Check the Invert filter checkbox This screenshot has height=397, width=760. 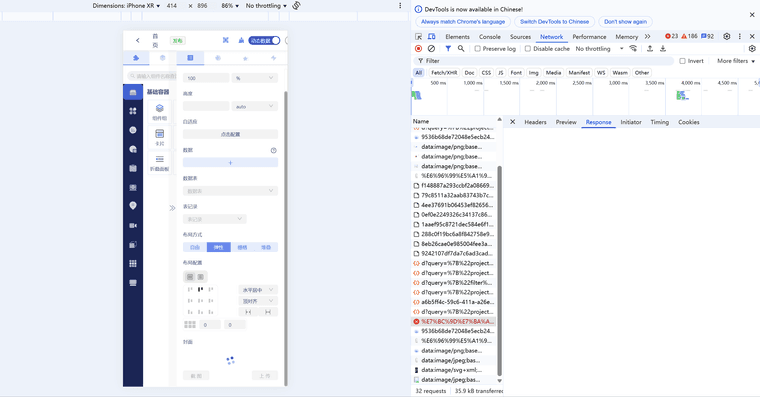682,61
